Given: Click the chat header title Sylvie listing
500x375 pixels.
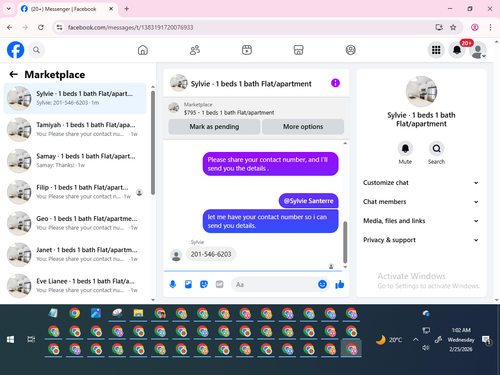Looking at the screenshot, I should click(x=251, y=84).
